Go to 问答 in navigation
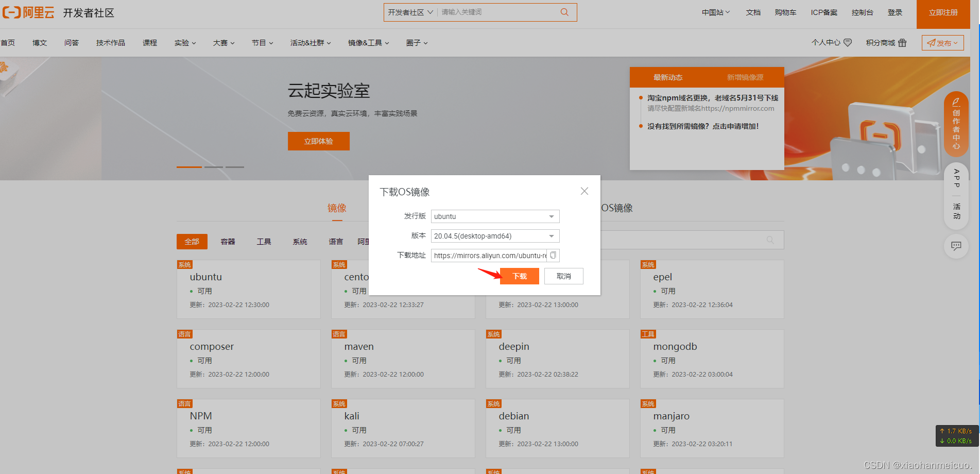 [72, 43]
